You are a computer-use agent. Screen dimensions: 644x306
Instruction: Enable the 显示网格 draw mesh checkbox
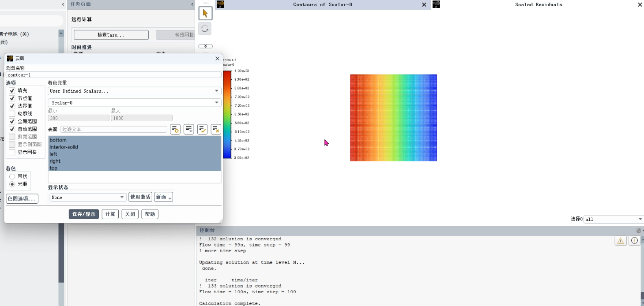click(12, 152)
